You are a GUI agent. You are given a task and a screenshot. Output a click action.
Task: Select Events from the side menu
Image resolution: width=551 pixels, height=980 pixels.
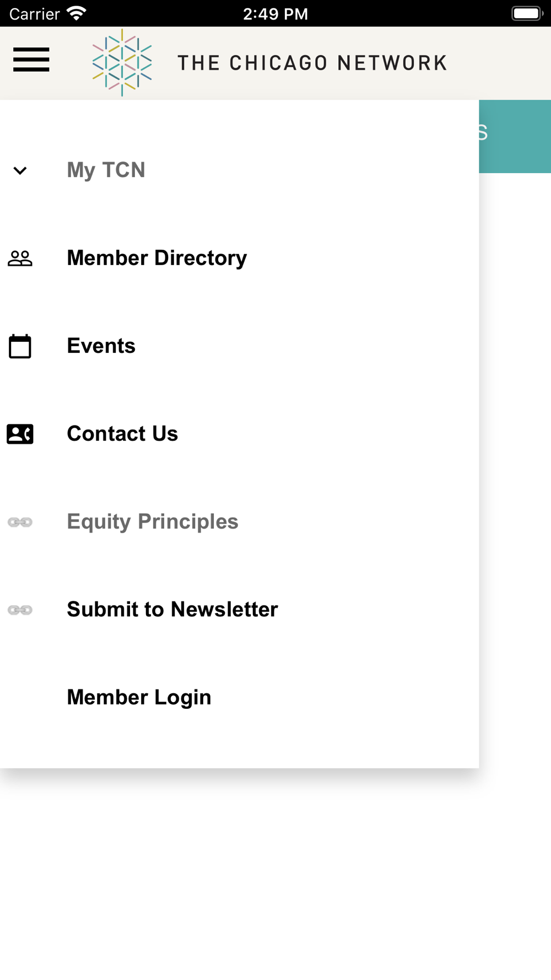click(x=101, y=346)
